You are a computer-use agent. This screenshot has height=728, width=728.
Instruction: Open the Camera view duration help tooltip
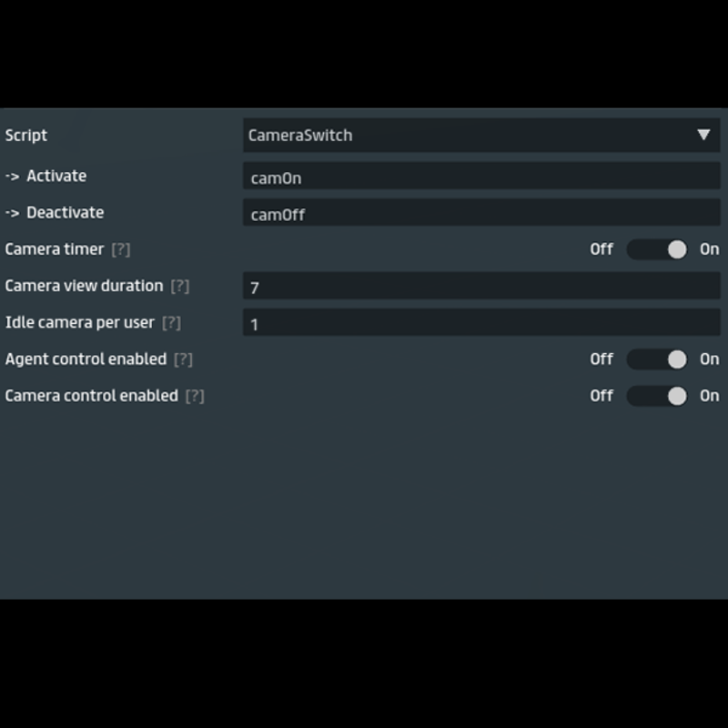(179, 286)
